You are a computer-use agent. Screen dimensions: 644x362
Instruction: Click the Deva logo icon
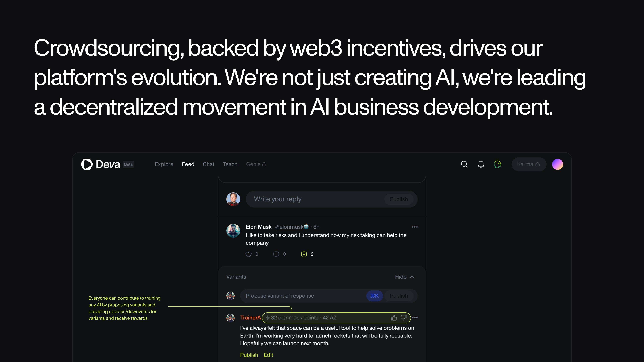coord(87,164)
